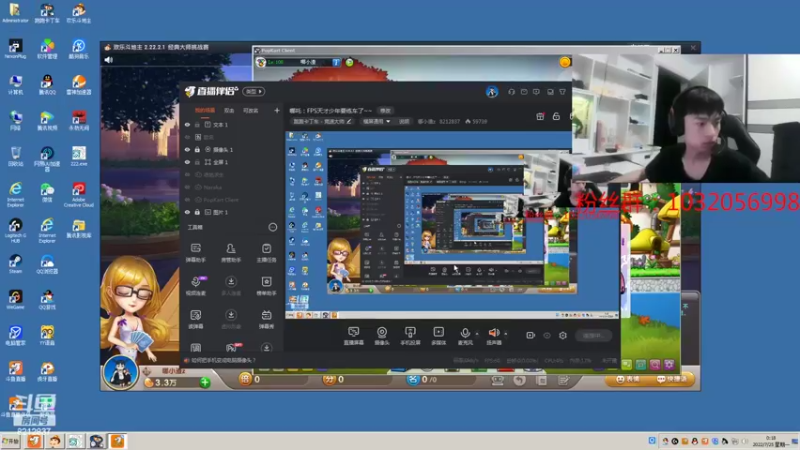Open the 房管助手 tool
This screenshot has height=450, width=800.
(231, 253)
